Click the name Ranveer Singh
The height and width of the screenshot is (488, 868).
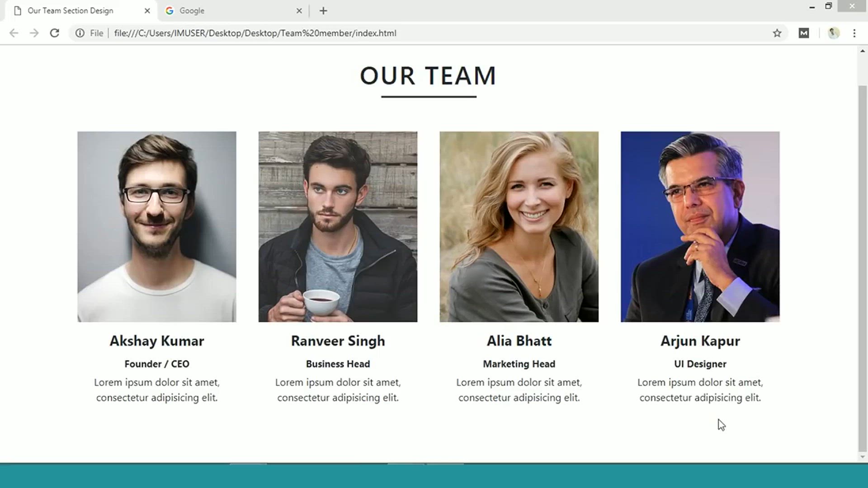click(338, 341)
